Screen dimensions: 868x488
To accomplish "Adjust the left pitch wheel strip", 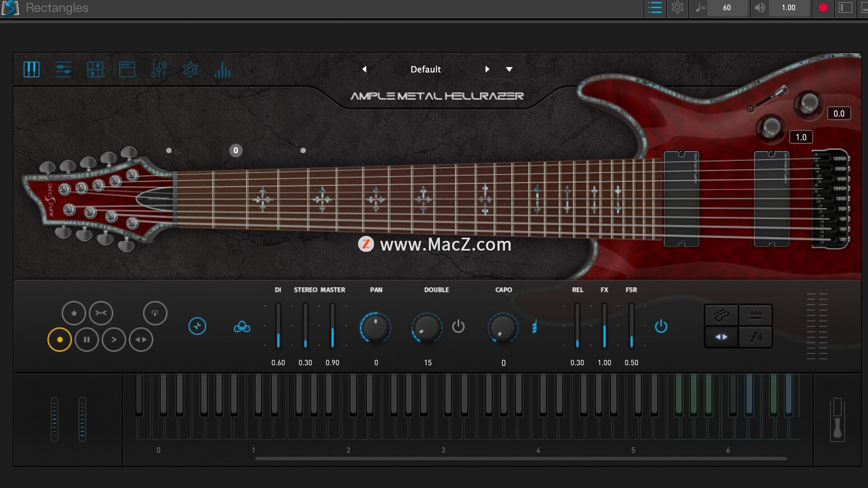I will coord(54,419).
